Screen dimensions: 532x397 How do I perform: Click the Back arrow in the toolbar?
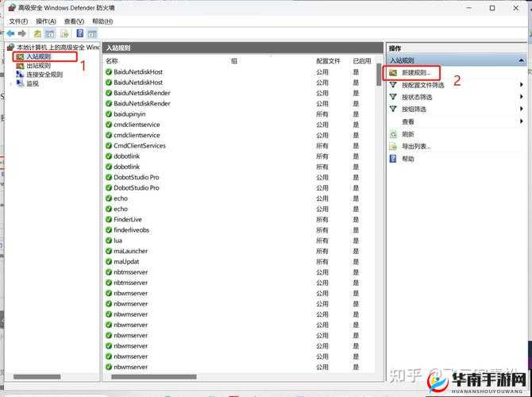[x=10, y=33]
